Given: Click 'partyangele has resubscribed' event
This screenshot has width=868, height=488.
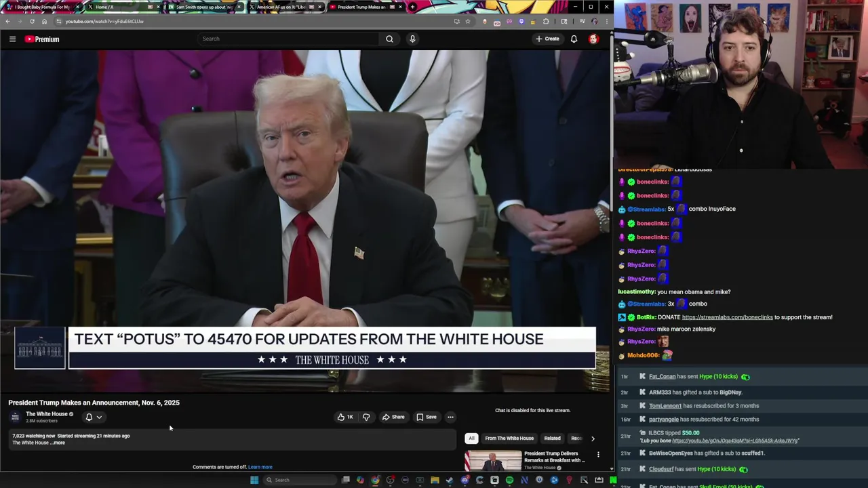Looking at the screenshot, I should [x=704, y=420].
